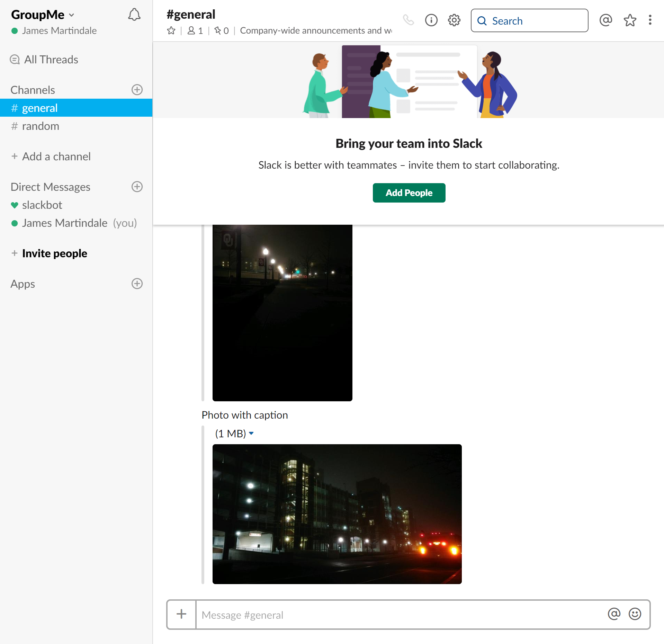664x644 pixels.
Task: View pinned items count in header
Action: 222,31
